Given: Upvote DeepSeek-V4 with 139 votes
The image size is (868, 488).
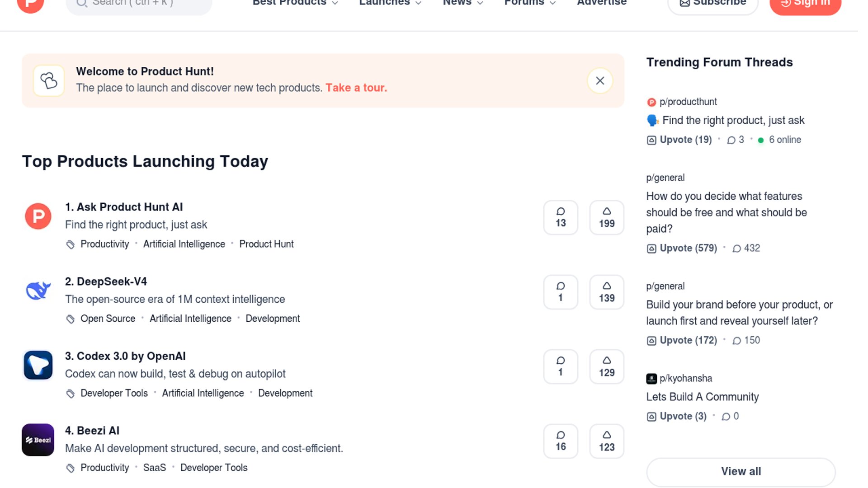Looking at the screenshot, I should pyautogui.click(x=606, y=292).
